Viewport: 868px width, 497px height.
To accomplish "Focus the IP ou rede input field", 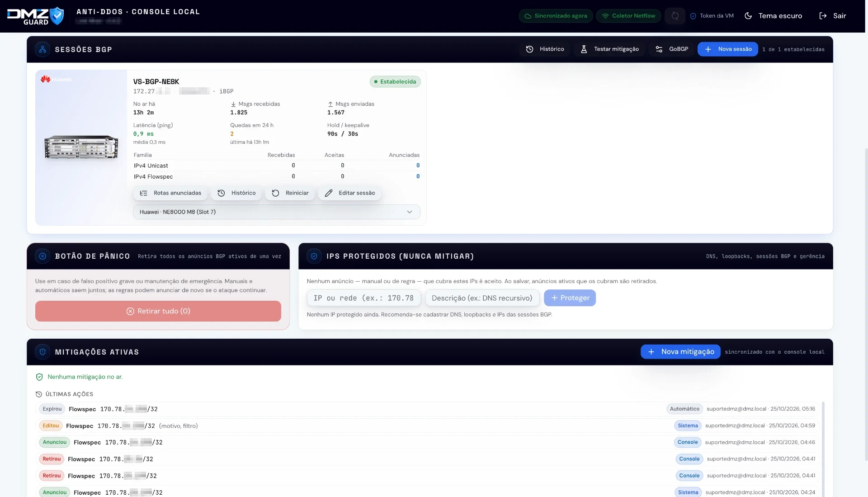I will pyautogui.click(x=364, y=298).
